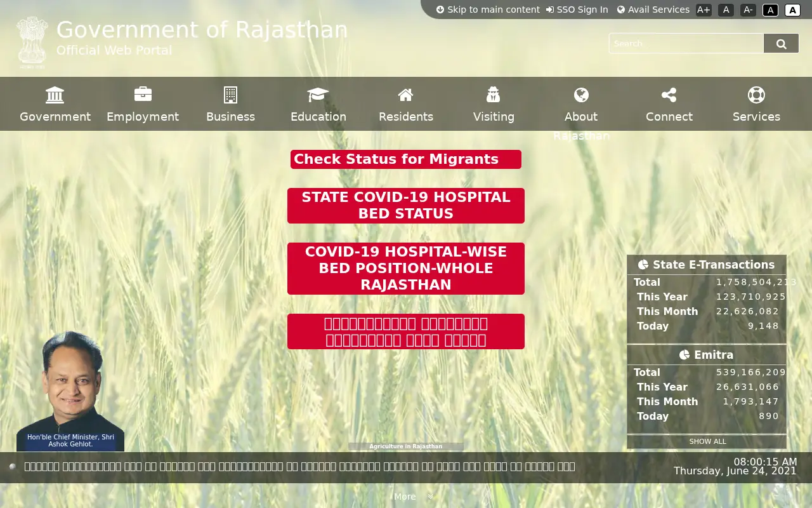Click the date Thursday, June 24, 2021
This screenshot has width=812, height=508.
pos(735,471)
